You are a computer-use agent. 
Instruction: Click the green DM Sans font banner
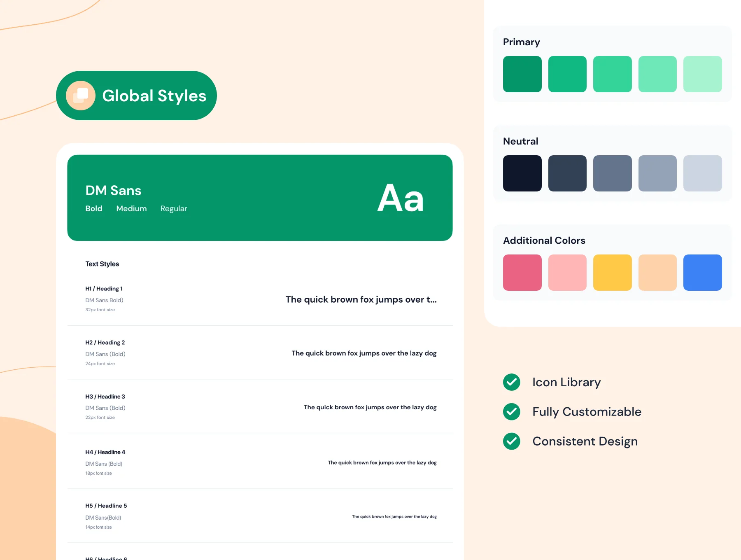point(260,198)
